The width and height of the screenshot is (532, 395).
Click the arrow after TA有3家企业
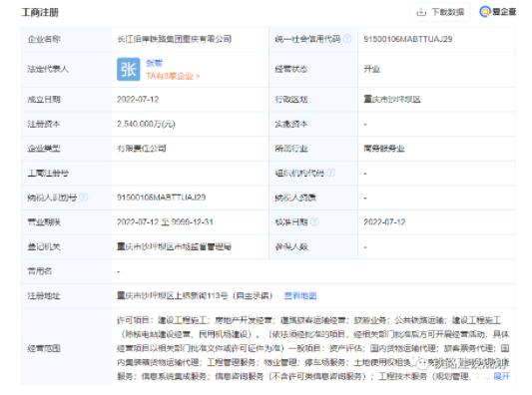tap(198, 76)
